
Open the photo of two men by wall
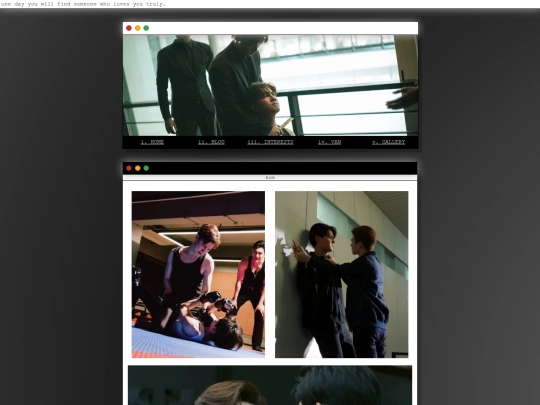[x=342, y=274]
